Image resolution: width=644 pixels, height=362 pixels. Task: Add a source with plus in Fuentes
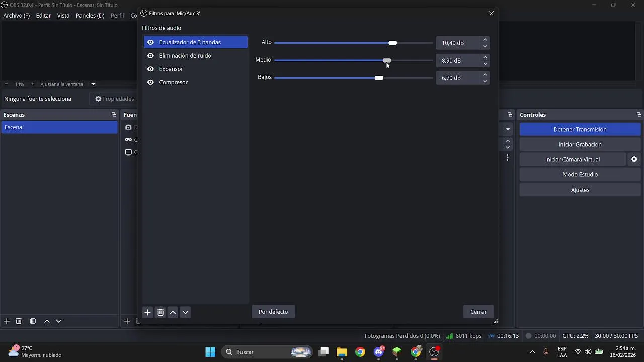point(127,321)
